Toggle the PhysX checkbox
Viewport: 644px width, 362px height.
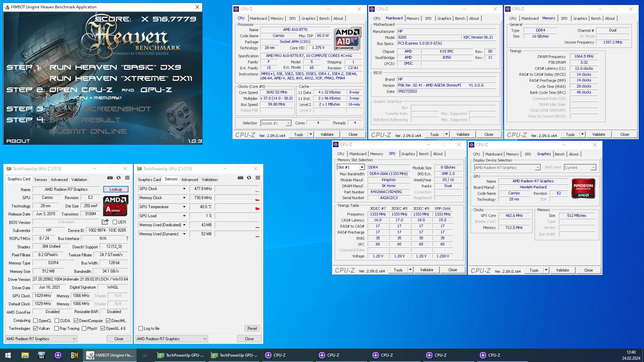(x=84, y=328)
